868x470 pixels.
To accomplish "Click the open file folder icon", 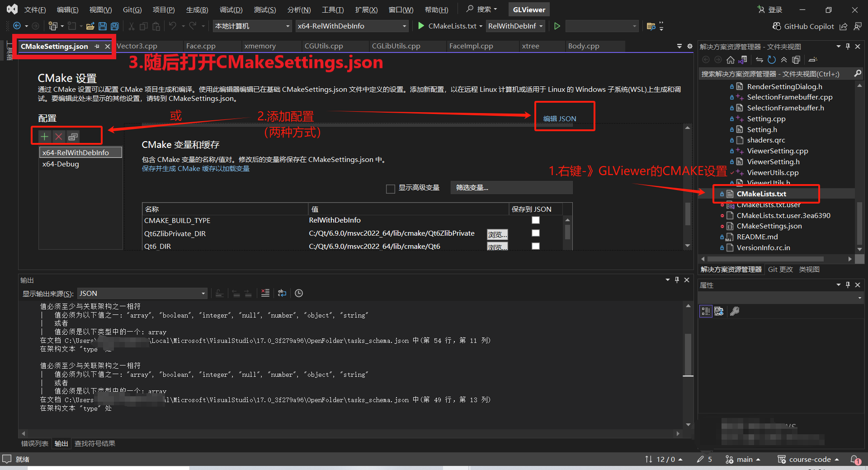I will click(x=90, y=26).
